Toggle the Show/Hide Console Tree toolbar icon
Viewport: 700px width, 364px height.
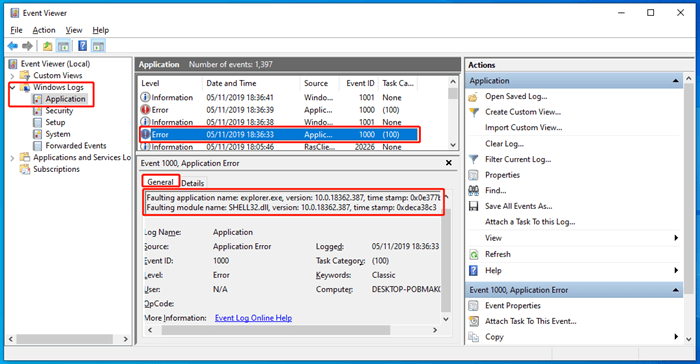(63, 46)
